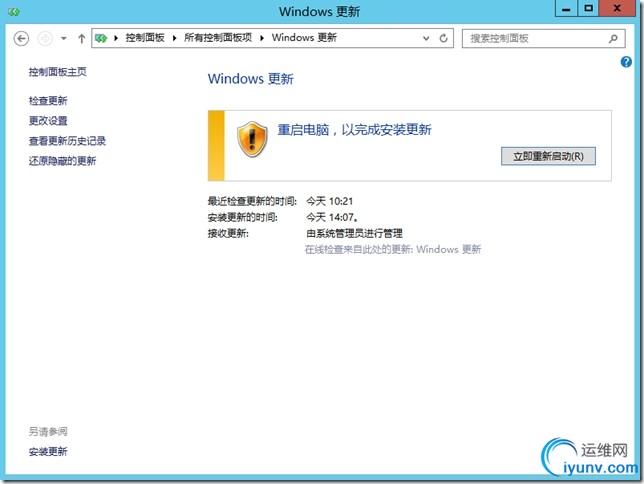Expand the chevron before 所有控制面板项
The height and width of the screenshot is (484, 644).
pos(175,38)
